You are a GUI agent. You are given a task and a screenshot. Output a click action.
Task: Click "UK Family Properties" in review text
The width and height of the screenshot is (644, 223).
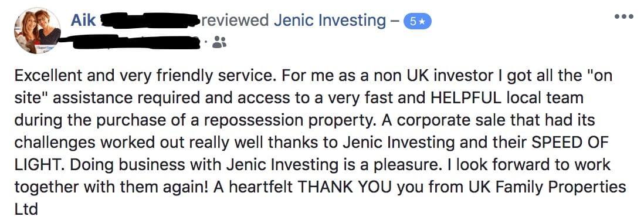[x=547, y=188]
